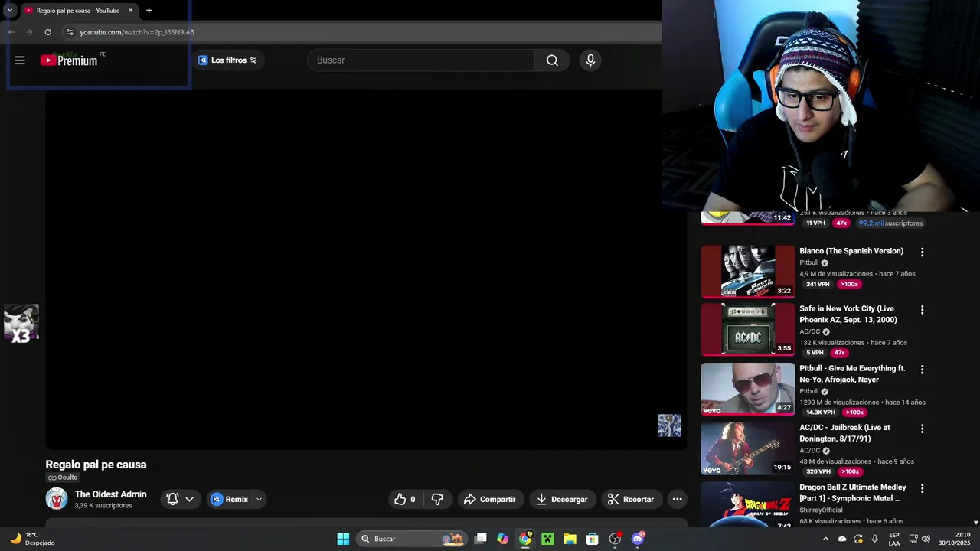Open the Los filtros filter button

(x=228, y=60)
